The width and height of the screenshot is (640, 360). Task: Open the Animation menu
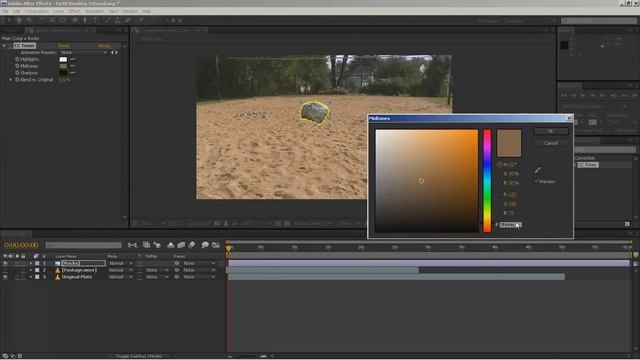click(95, 11)
